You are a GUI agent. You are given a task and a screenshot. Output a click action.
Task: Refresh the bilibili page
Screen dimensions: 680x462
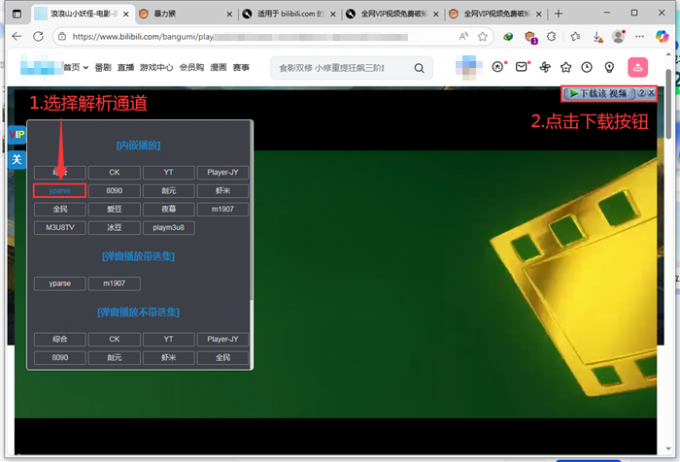38,37
